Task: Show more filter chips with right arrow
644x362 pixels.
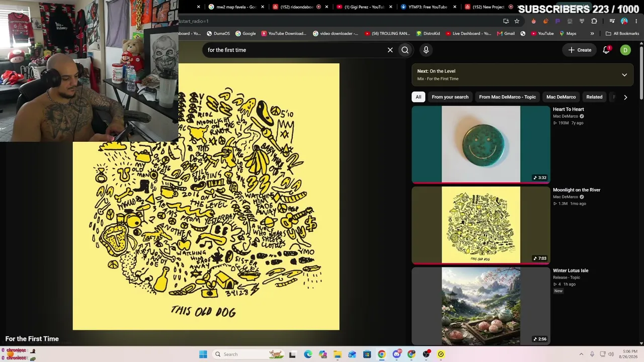Action: (625, 97)
